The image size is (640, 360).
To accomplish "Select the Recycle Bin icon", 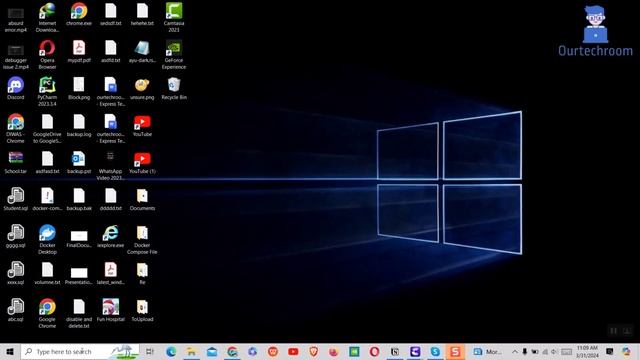I will tap(174, 88).
